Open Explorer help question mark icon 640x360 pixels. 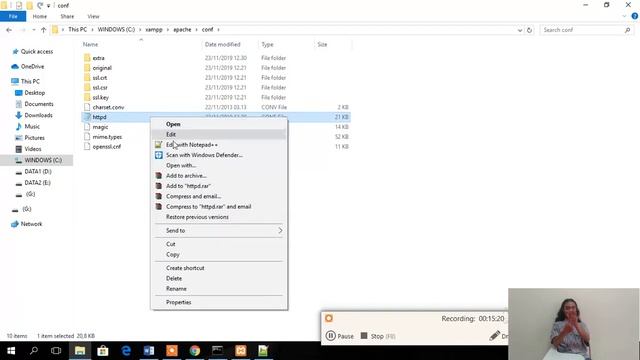click(x=635, y=16)
